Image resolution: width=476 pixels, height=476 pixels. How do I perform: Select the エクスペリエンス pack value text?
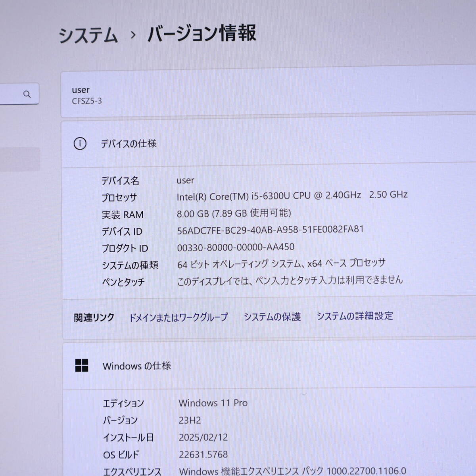(292, 471)
